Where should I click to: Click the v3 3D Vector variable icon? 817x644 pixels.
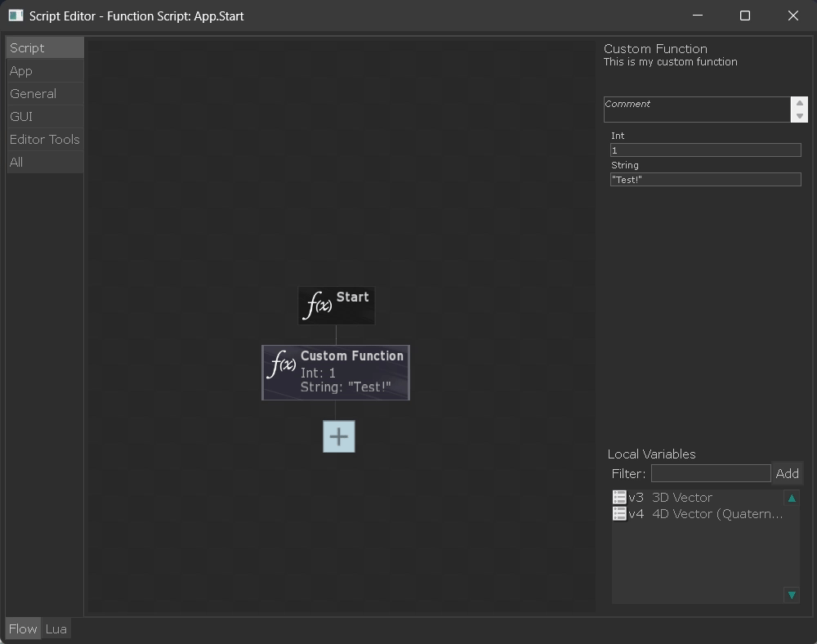click(x=619, y=498)
